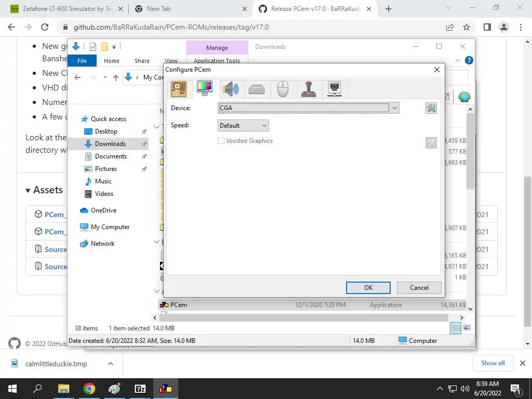Open Explorer help question mark icon
The height and width of the screenshot is (399, 532).
pos(469,60)
